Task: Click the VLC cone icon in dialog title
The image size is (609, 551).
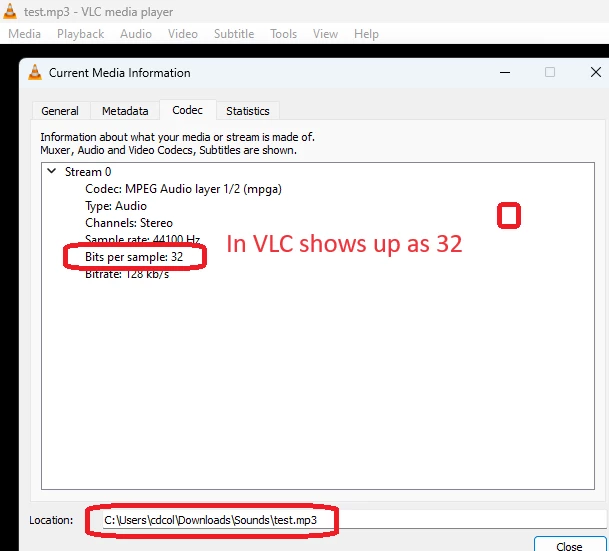Action: (x=35, y=72)
